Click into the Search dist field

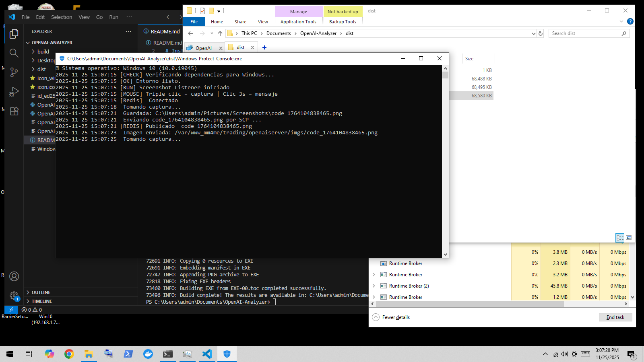point(585,33)
